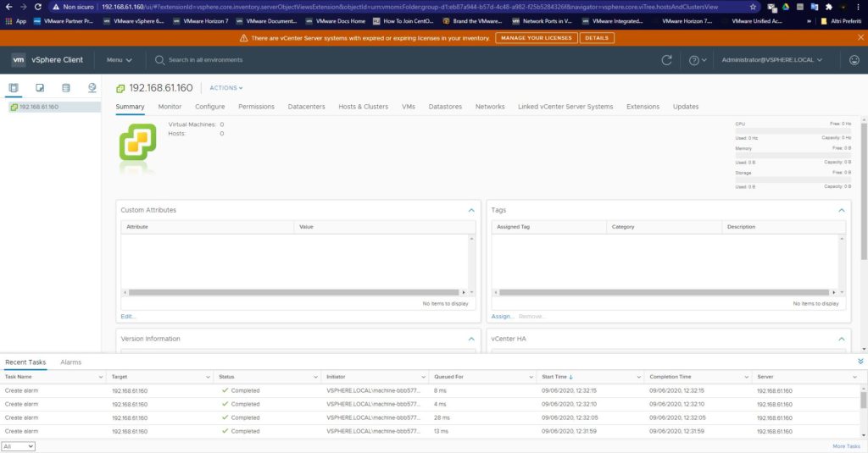
Task: Open the Hosts and Clusters navigator icon
Action: [14, 88]
